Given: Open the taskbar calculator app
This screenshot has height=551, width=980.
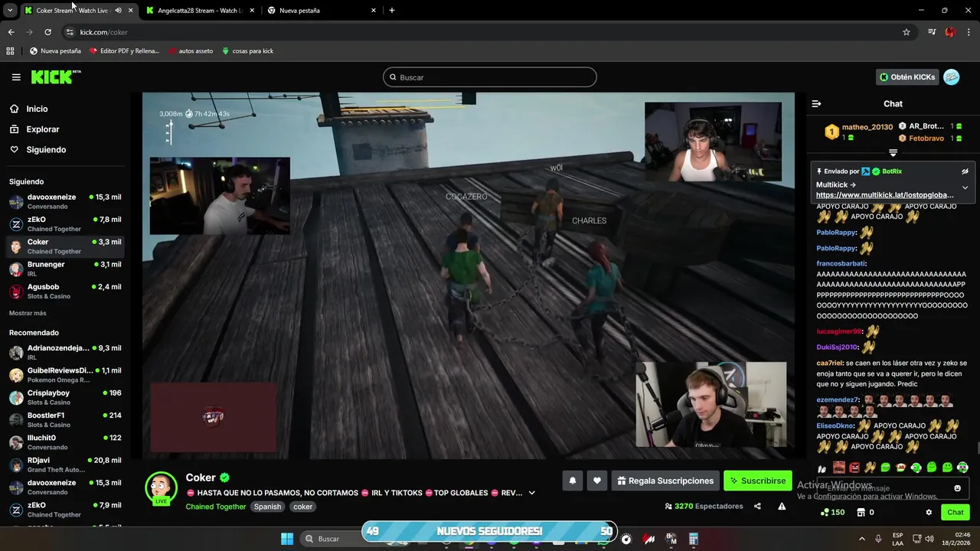Looking at the screenshot, I should (693, 539).
